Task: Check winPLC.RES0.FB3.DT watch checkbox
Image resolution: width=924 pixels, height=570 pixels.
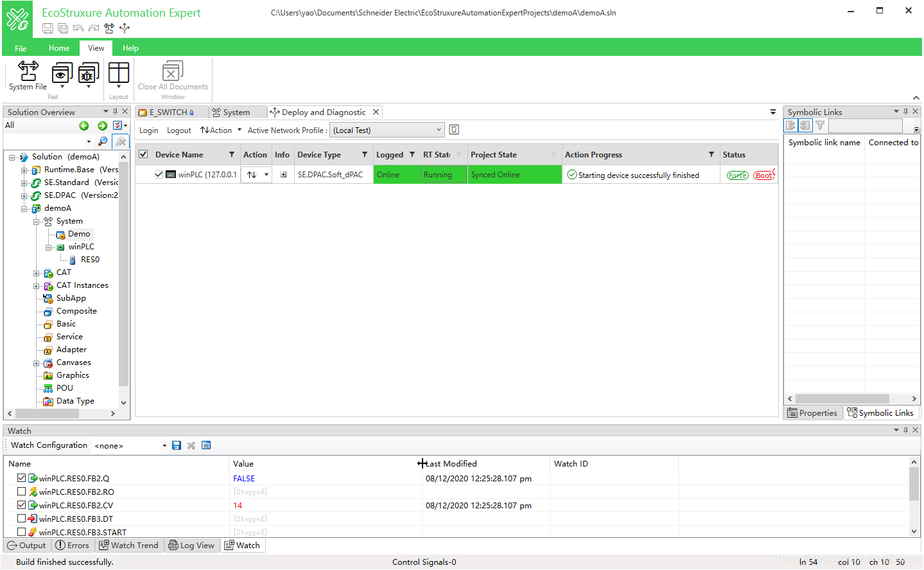Action: point(22,519)
